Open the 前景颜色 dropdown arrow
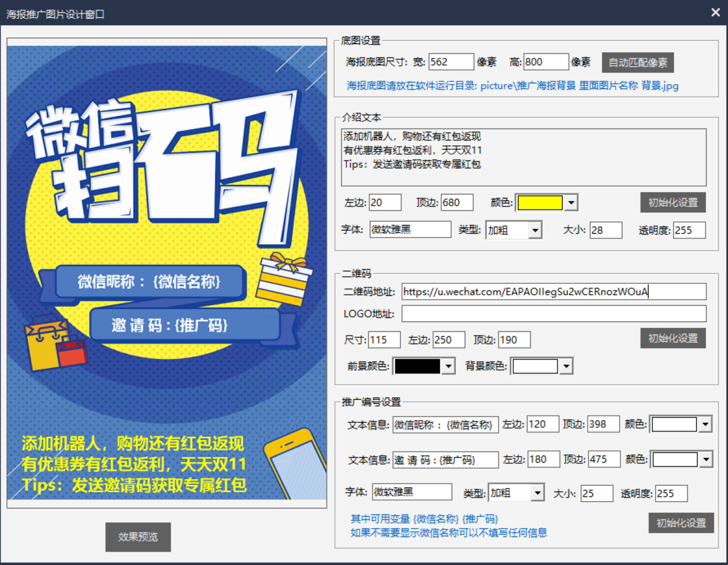The image size is (728, 565). tap(449, 366)
